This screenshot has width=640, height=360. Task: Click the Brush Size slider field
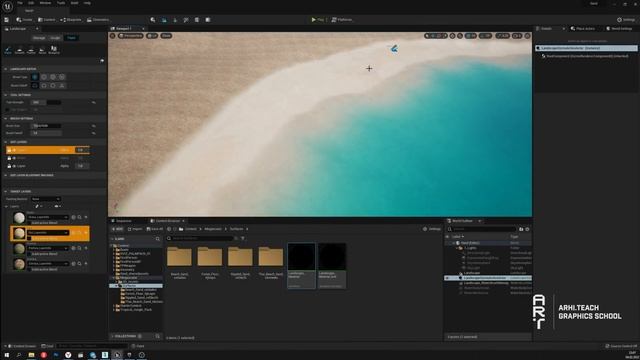click(46, 126)
